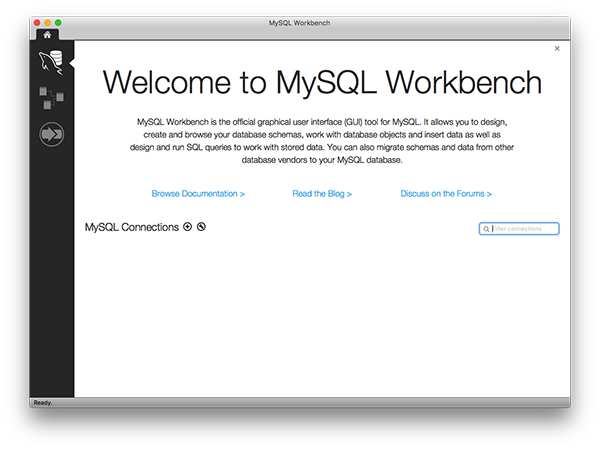This screenshot has height=450, width=600.
Task: Focus the Filter connections search field
Action: [x=519, y=229]
